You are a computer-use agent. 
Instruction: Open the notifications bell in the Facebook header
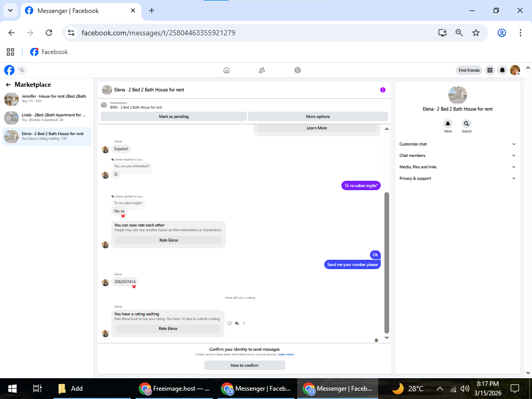(502, 70)
